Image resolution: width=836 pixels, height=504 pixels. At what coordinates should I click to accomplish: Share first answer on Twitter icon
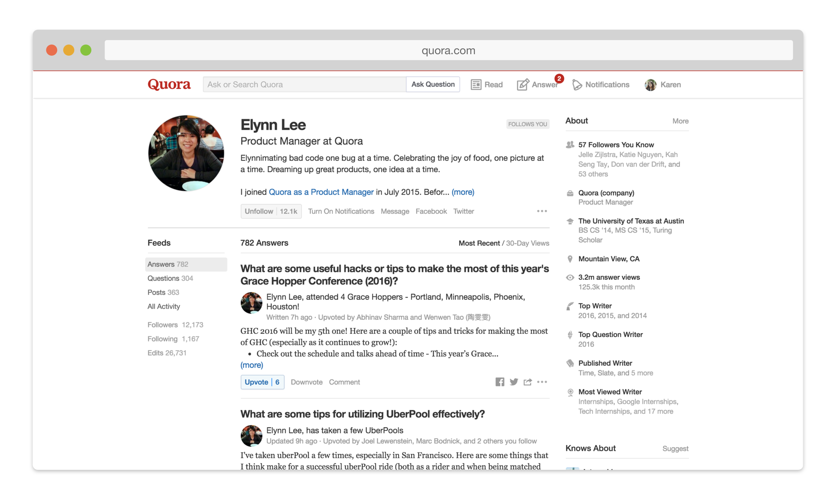[x=514, y=382]
